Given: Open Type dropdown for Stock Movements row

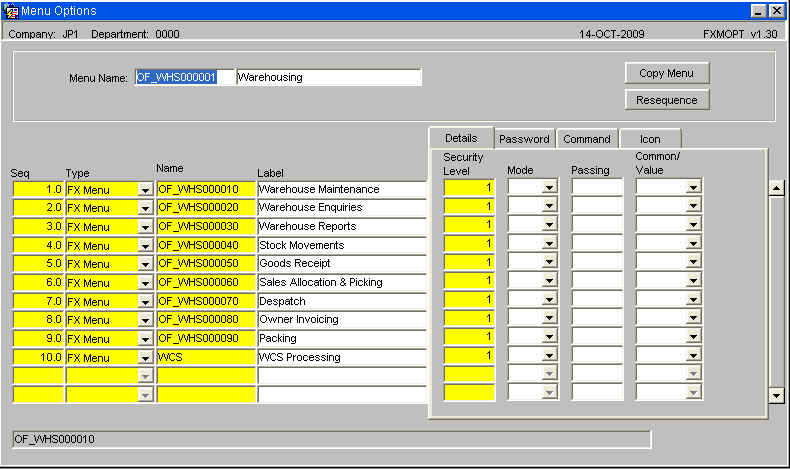Looking at the screenshot, I should 145,246.
